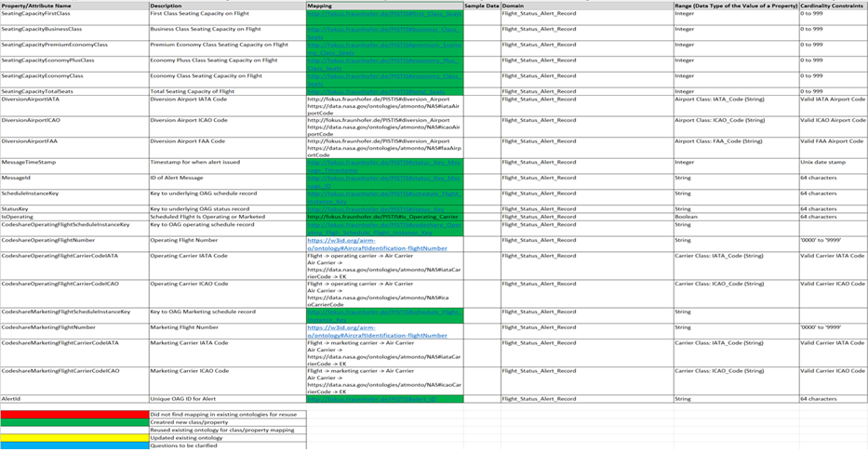Select the SeatingCapacityBusinessClass cell
The width and height of the screenshot is (868, 452).
point(74,33)
